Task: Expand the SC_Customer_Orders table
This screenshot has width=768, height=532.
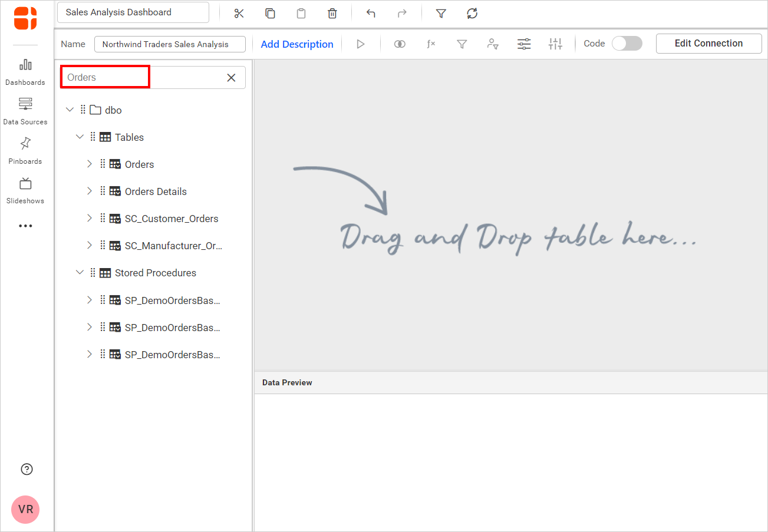Action: 90,218
